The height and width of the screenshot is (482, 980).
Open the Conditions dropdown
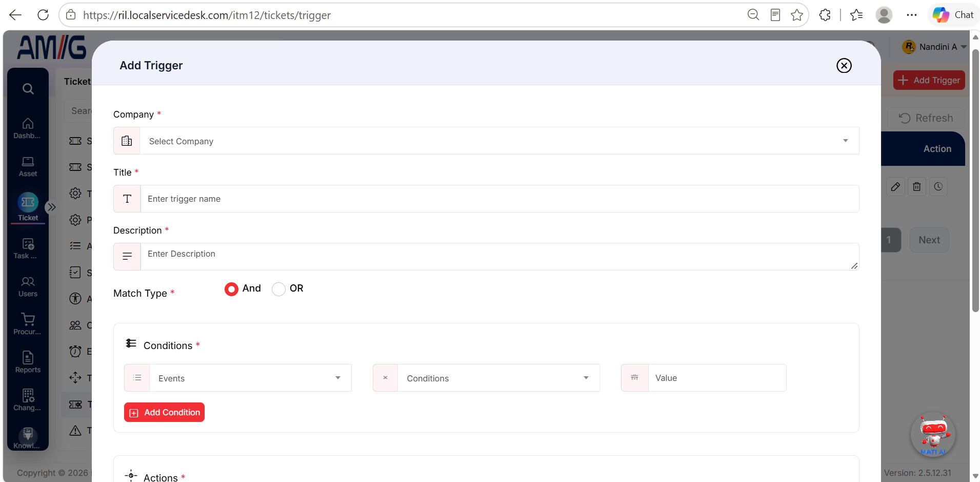point(486,378)
